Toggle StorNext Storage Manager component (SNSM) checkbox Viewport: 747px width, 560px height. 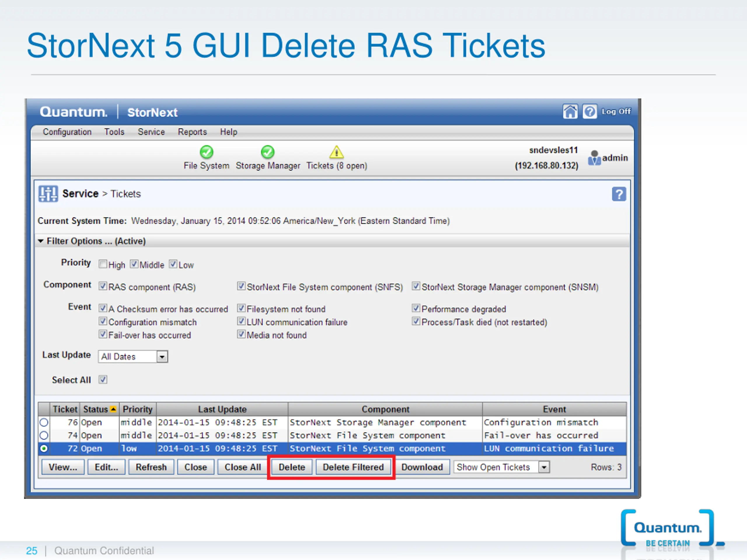tap(416, 286)
